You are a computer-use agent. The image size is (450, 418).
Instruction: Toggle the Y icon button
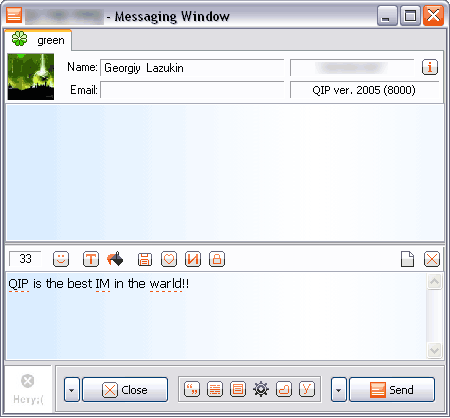click(x=307, y=389)
